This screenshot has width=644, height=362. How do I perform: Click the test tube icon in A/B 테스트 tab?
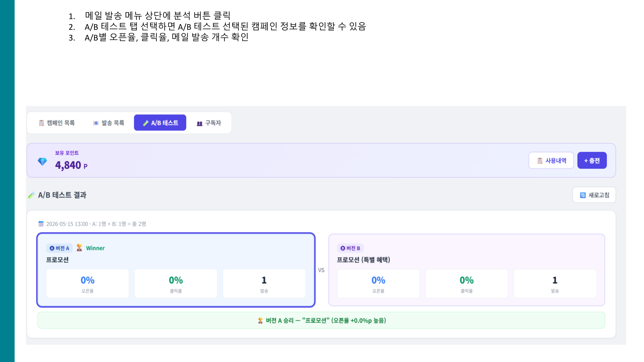(146, 123)
